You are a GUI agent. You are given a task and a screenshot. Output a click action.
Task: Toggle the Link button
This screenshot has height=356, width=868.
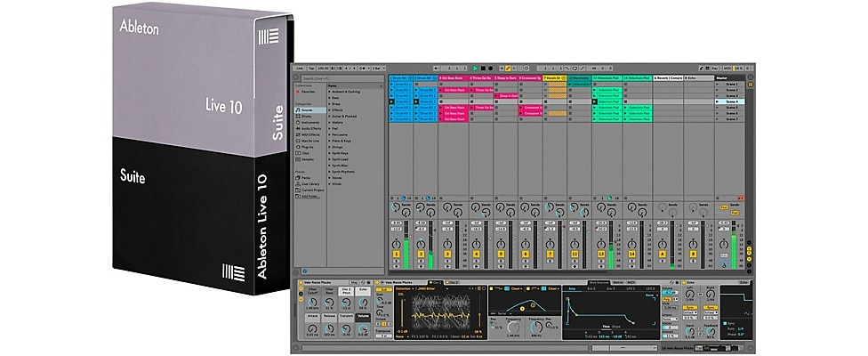[300, 69]
